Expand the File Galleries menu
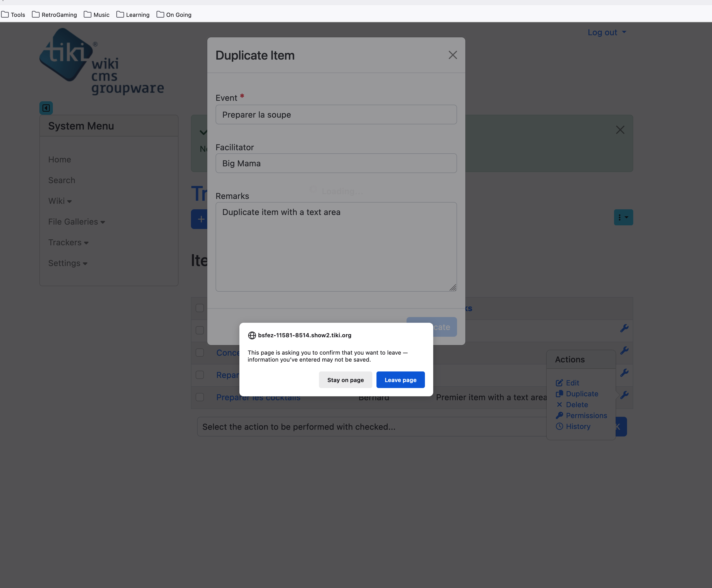The width and height of the screenshot is (712, 588). click(76, 222)
